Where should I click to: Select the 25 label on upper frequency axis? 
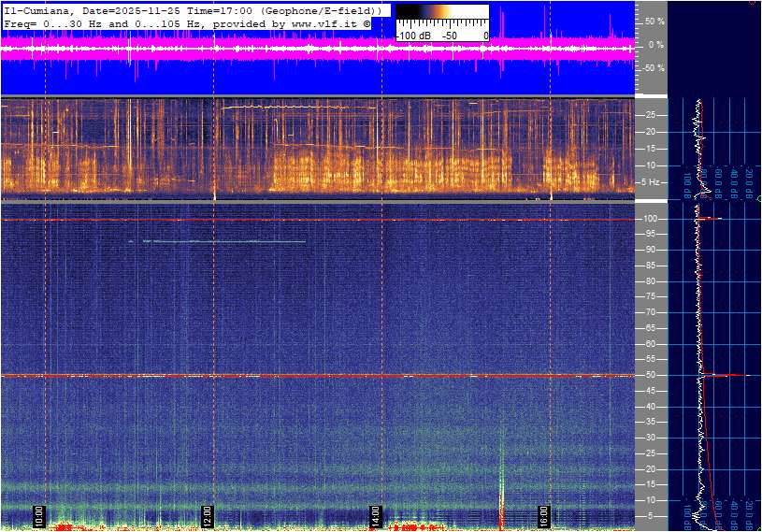tap(650, 115)
